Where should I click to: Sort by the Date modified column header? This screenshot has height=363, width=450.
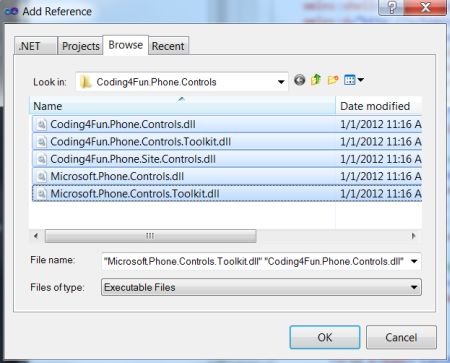tap(379, 106)
